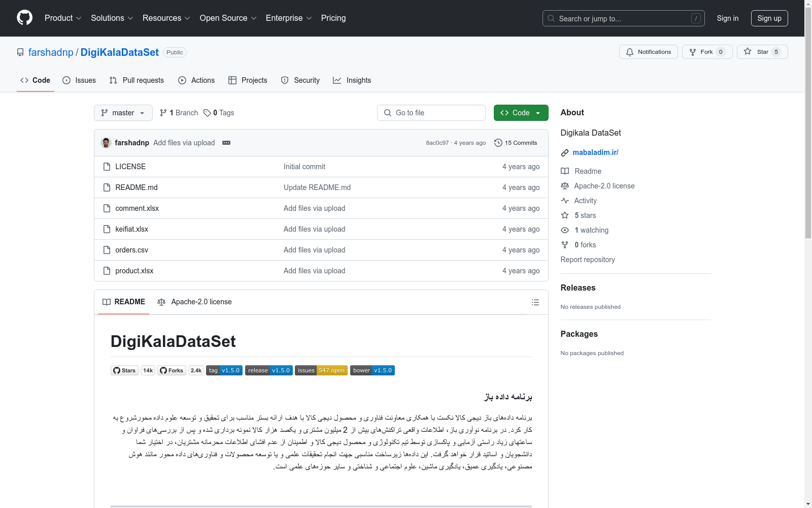Click the link icon beside mabaladim.ir
This screenshot has height=508, width=812.
pos(565,153)
